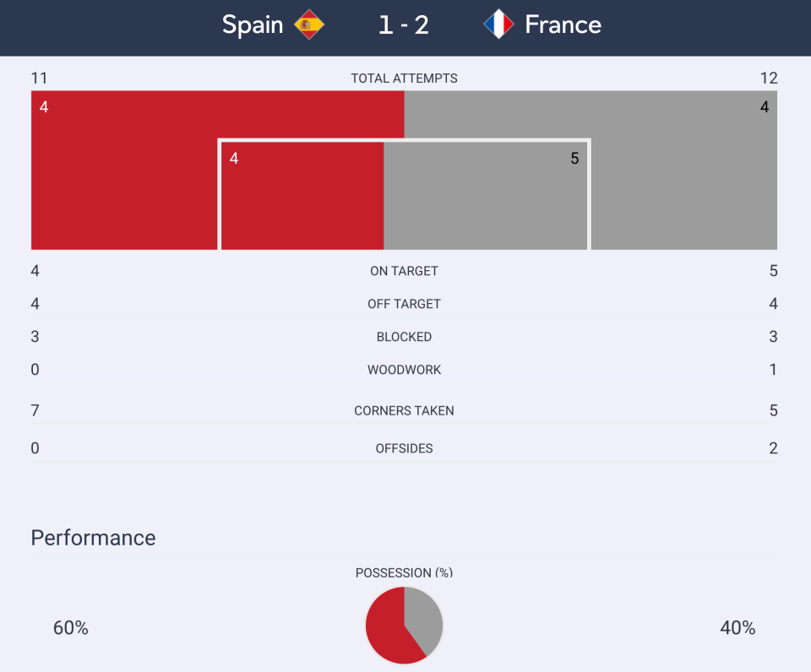Click the CORNERS TAKEN label
Screen dimensions: 811x672
point(404,410)
